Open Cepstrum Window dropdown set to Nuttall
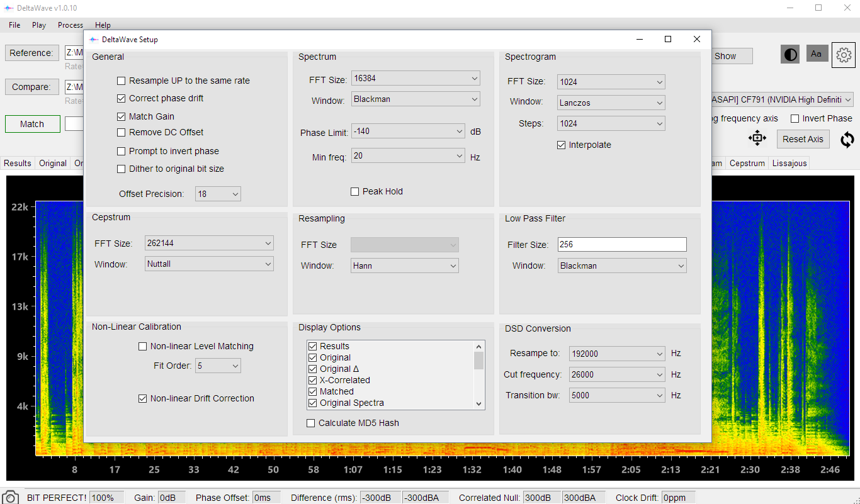 (x=209, y=264)
